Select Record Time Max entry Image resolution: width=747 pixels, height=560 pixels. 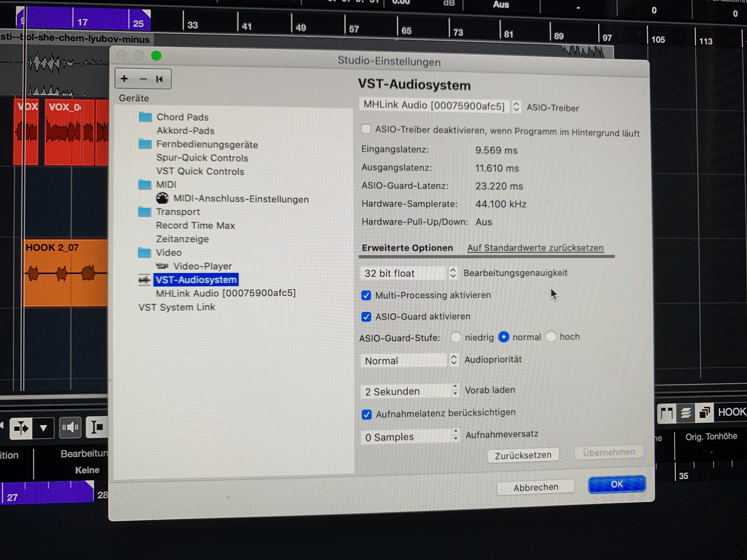(195, 226)
